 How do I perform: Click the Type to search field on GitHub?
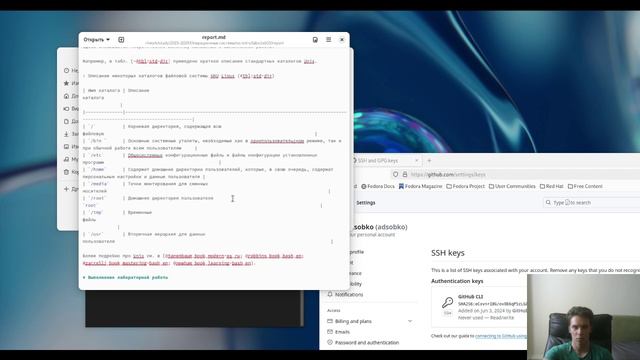(x=591, y=202)
